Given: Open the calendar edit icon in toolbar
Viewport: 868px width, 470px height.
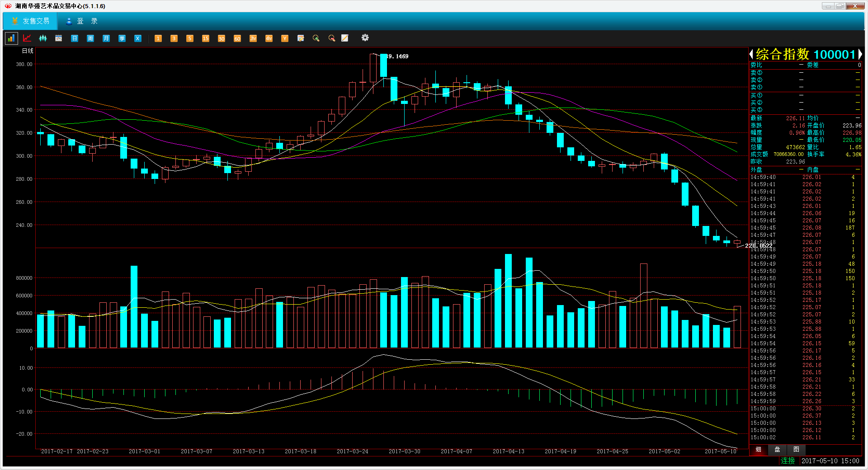Looking at the screenshot, I should click(301, 38).
